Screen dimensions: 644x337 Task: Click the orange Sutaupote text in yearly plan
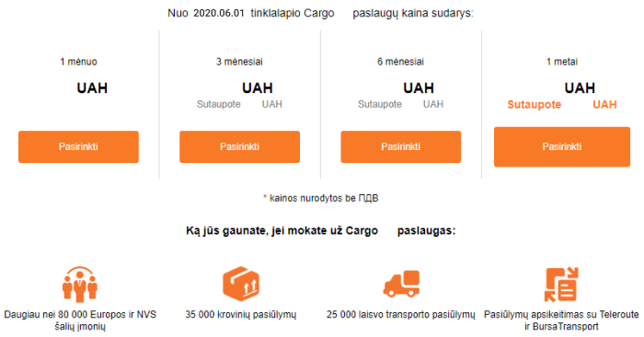coord(534,104)
